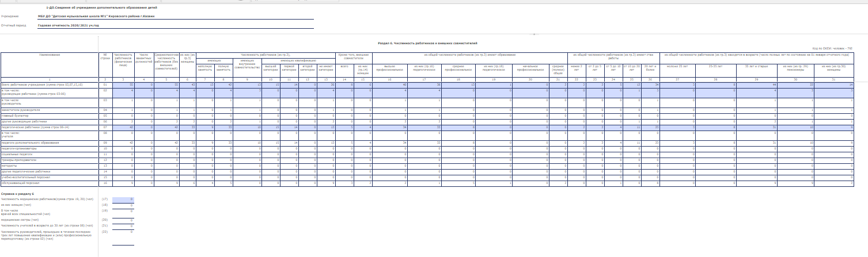
Task: Click the 'Наименование' column header
Action: click(49, 55)
